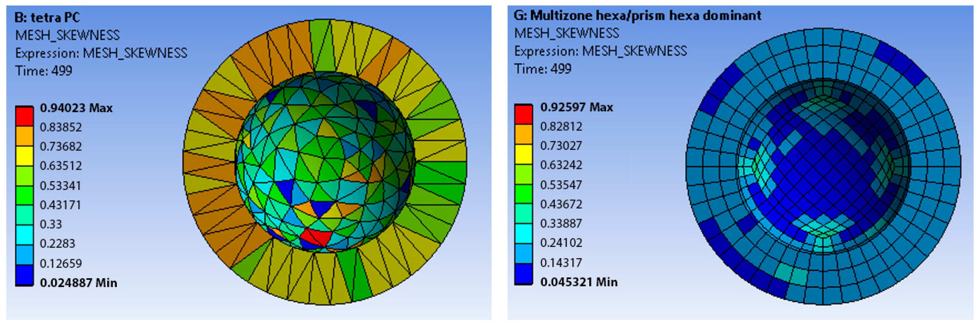Select the '0.24102' legend value
The image size is (980, 326).
(561, 243)
